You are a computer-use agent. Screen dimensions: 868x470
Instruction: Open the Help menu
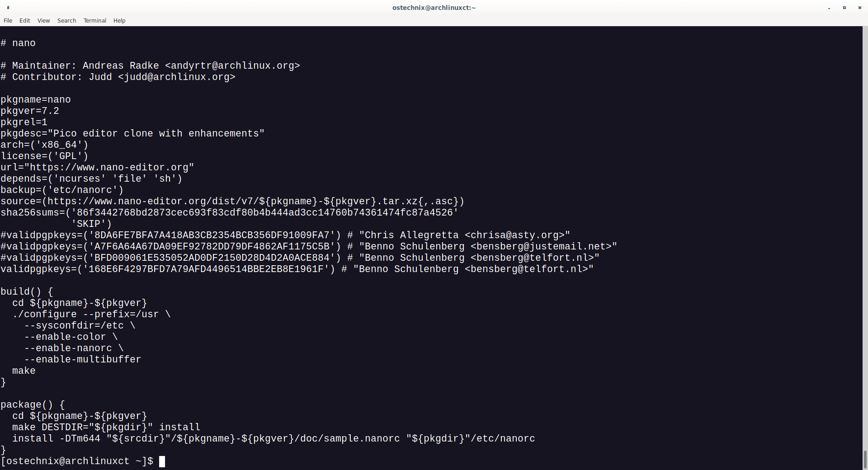coord(119,20)
